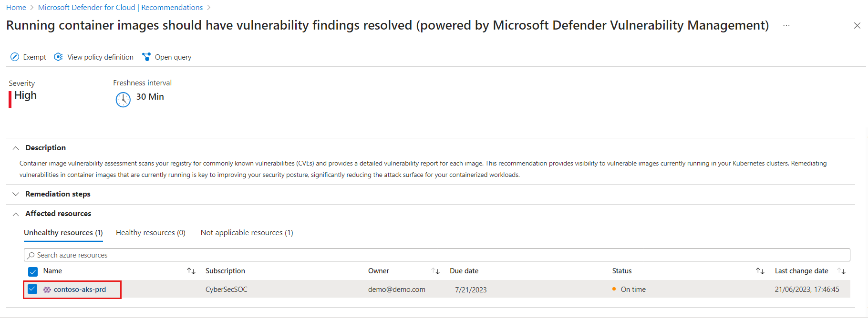Click the Open query icon
The width and height of the screenshot is (868, 321).
point(146,57)
